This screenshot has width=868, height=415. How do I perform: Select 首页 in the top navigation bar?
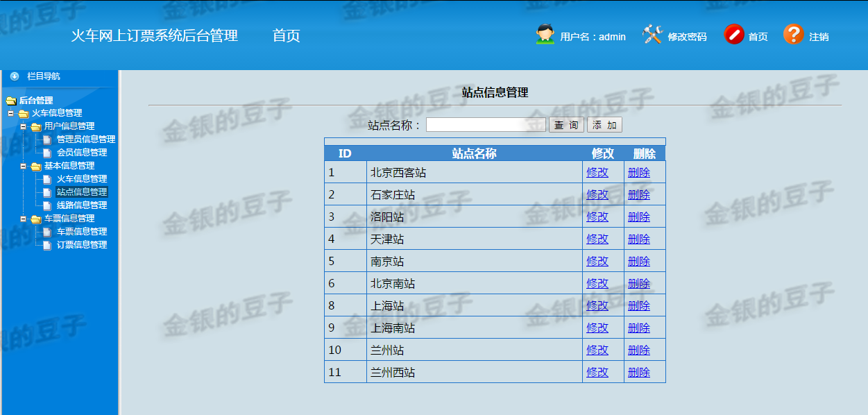point(286,35)
